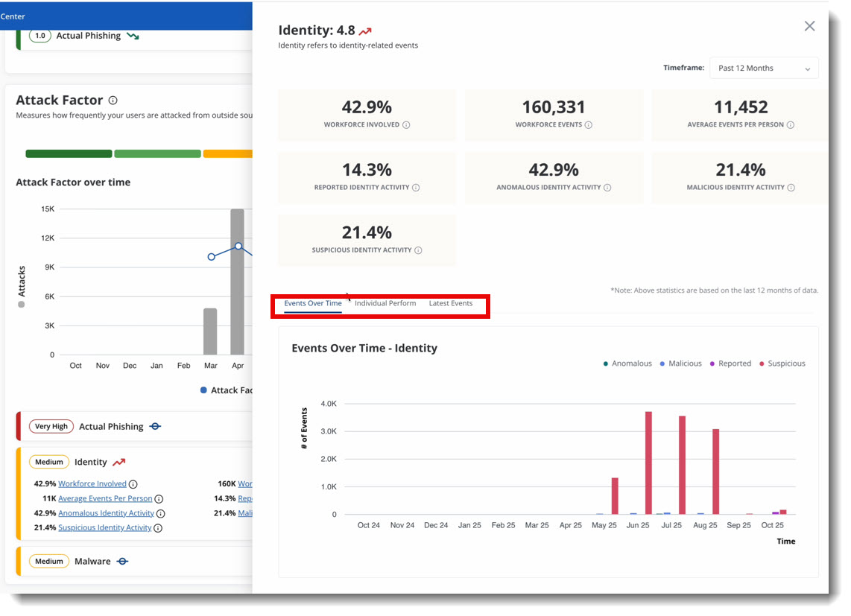Click info icon beside Average Events Per Person card
This screenshot has height=616, width=851.
791,125
